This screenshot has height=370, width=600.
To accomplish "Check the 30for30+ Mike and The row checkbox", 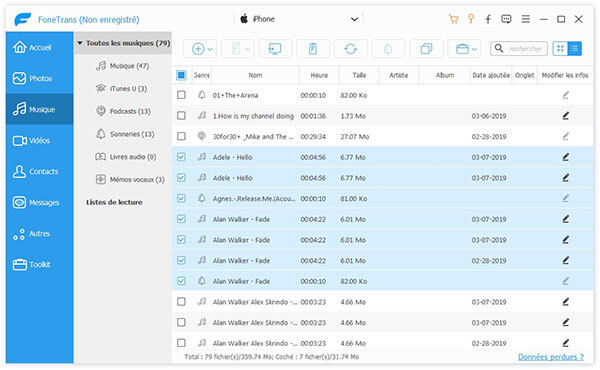I will point(181,136).
